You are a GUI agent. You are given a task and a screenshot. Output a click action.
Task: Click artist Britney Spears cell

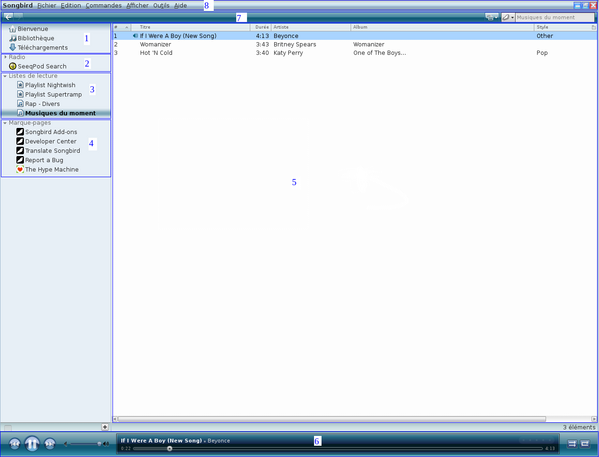pos(295,44)
